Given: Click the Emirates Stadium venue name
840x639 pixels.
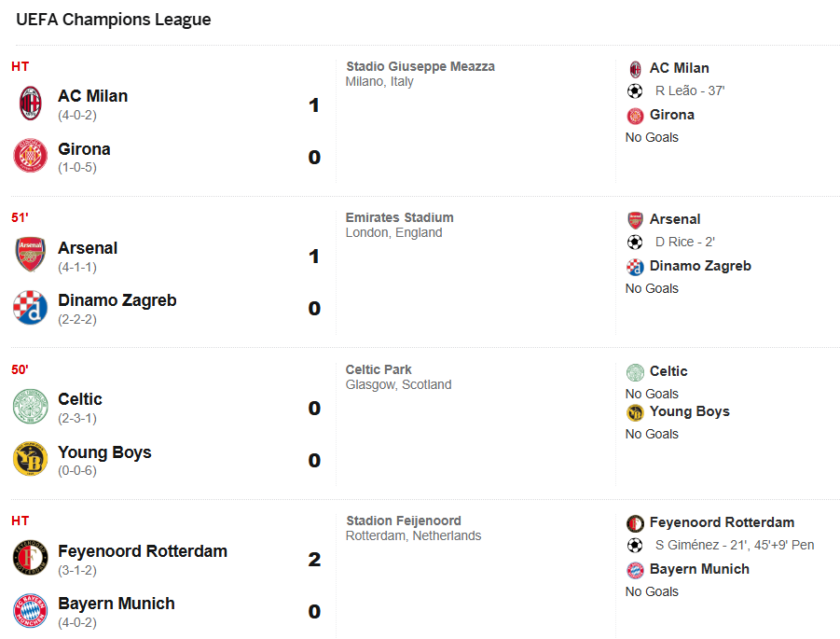Looking at the screenshot, I should click(x=399, y=217).
